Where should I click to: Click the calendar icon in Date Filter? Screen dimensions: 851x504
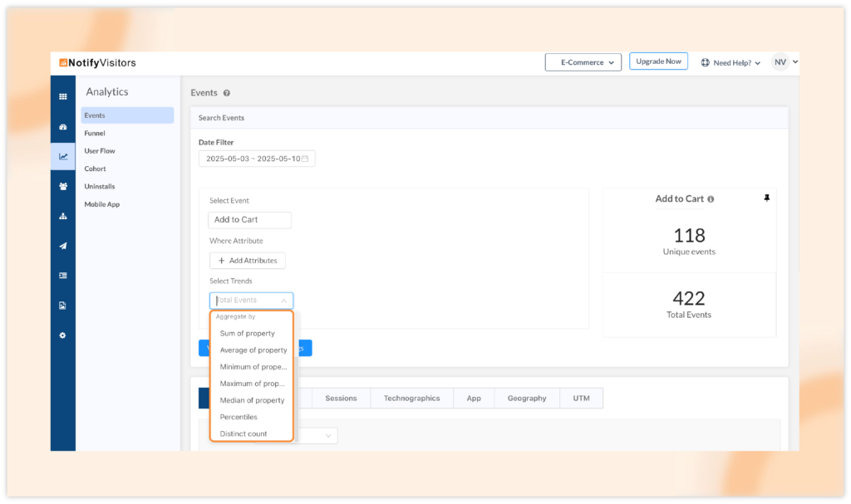(x=305, y=159)
